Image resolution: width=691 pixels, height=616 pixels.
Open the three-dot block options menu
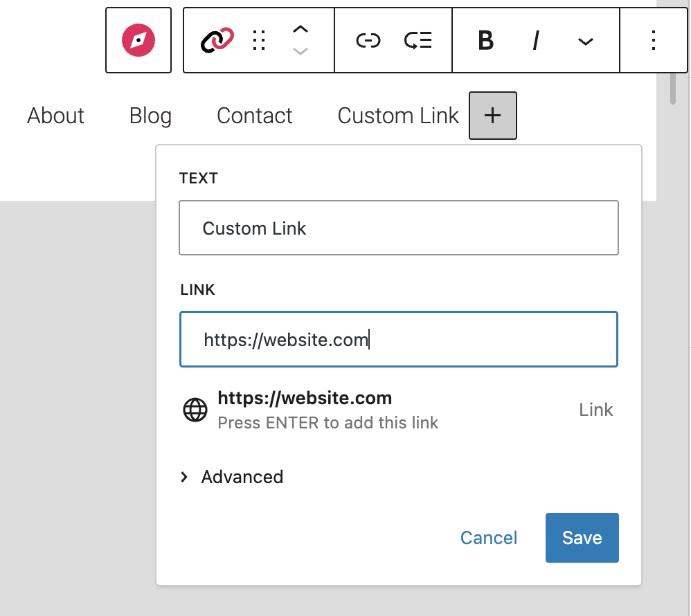pyautogui.click(x=653, y=41)
